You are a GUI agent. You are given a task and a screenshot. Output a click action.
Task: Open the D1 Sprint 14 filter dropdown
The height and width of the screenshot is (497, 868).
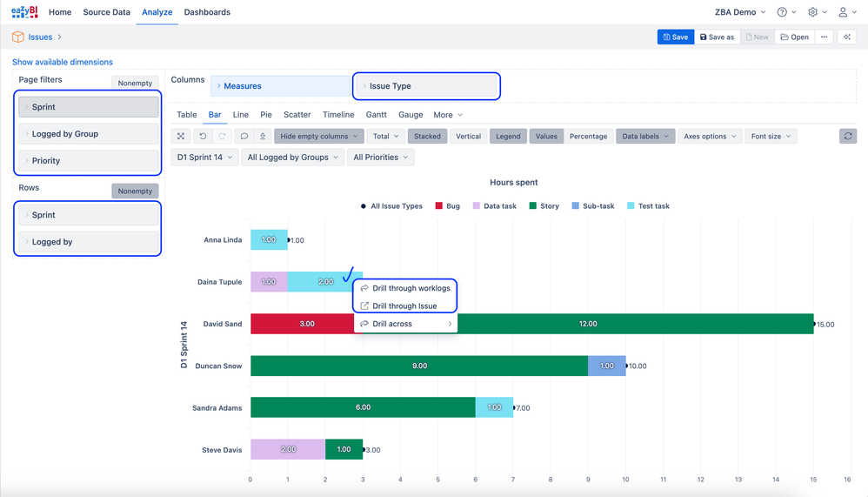point(205,158)
